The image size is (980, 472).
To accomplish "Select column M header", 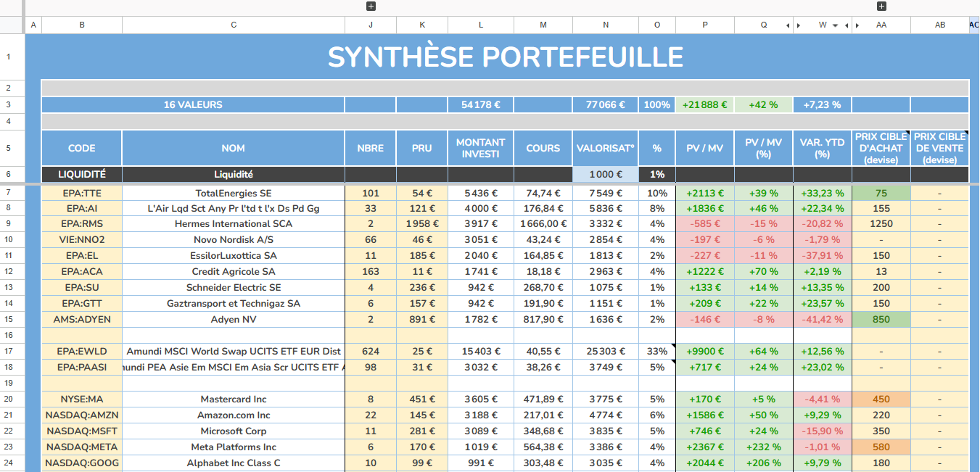I will 543,25.
